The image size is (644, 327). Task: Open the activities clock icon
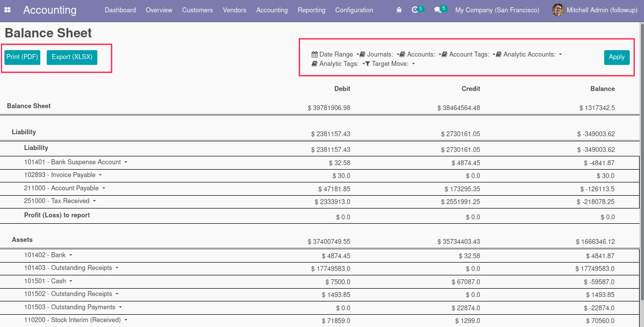415,10
